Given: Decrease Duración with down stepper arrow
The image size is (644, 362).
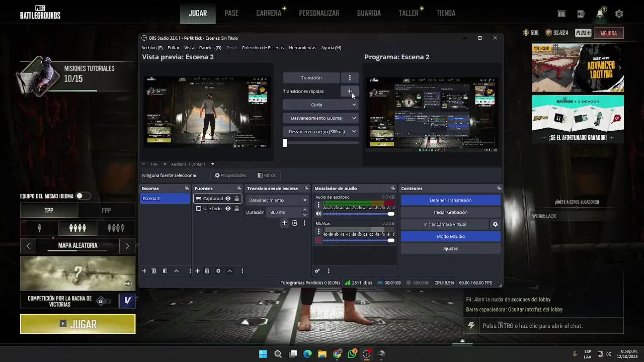Looking at the screenshot, I should (304, 215).
